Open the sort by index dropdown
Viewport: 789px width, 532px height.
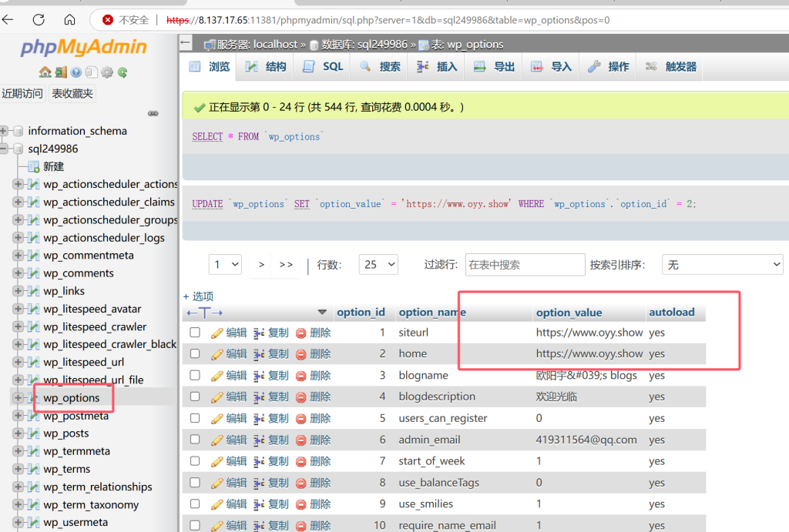pyautogui.click(x=723, y=265)
